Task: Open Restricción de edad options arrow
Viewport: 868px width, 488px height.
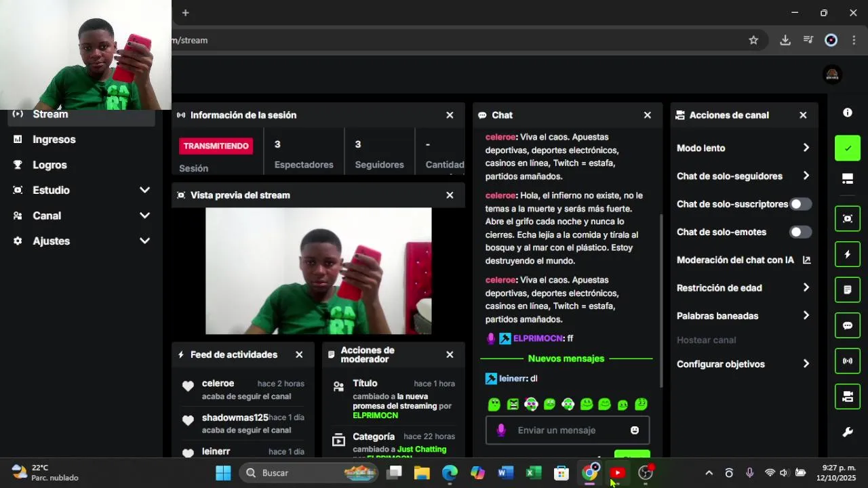Action: pyautogui.click(x=806, y=288)
